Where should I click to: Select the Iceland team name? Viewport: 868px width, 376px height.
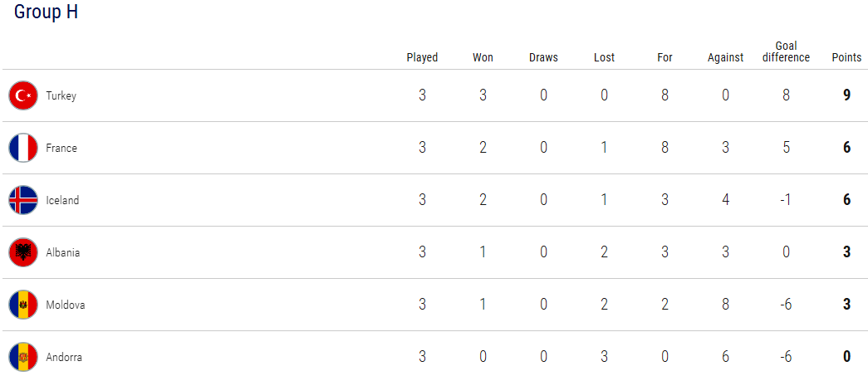(62, 200)
